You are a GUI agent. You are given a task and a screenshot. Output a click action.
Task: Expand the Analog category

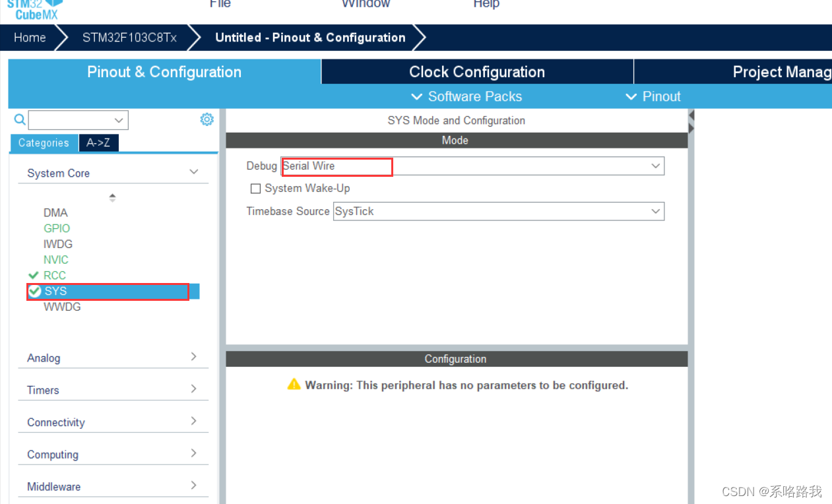pyautogui.click(x=113, y=358)
